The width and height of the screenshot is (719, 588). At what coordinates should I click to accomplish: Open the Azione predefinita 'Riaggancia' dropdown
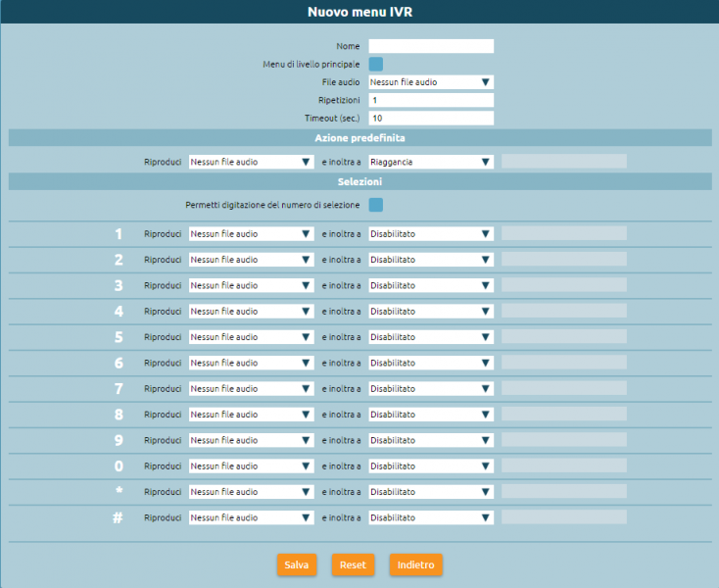pyautogui.click(x=431, y=162)
